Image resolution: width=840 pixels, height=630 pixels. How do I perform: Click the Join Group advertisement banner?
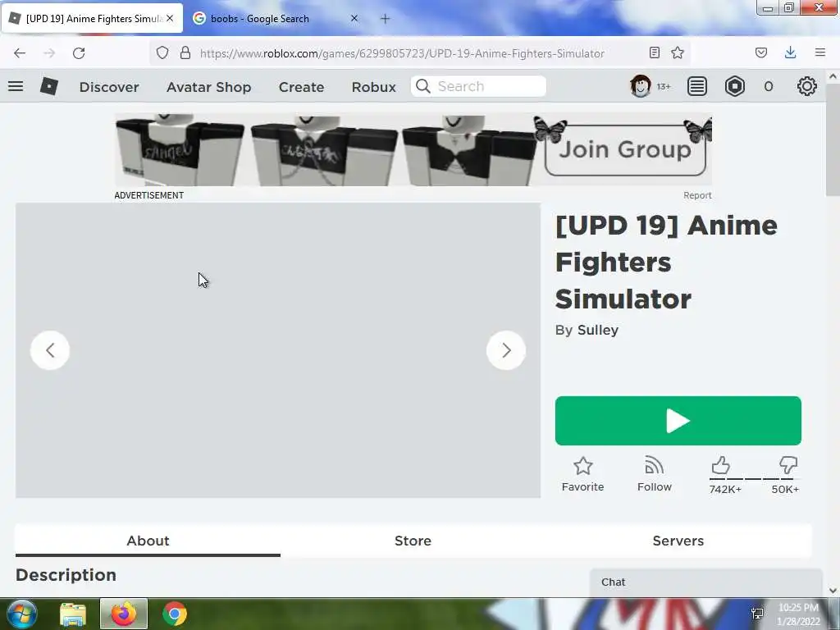[x=413, y=150]
